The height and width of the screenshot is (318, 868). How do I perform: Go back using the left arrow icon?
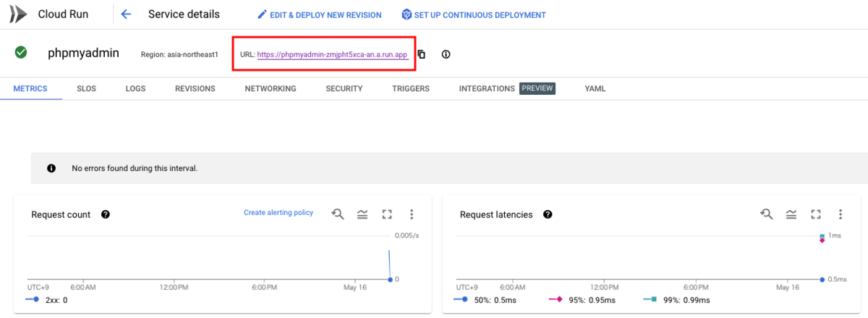(127, 14)
